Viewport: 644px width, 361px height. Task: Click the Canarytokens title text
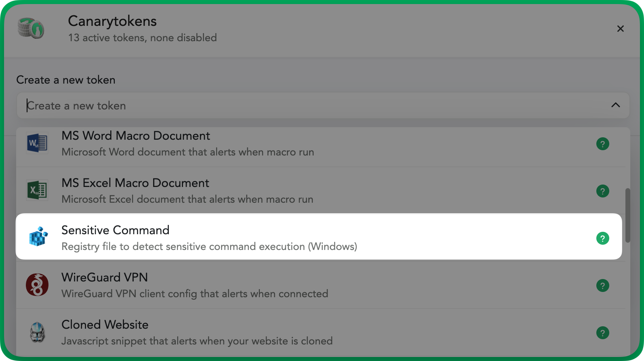coord(112,21)
